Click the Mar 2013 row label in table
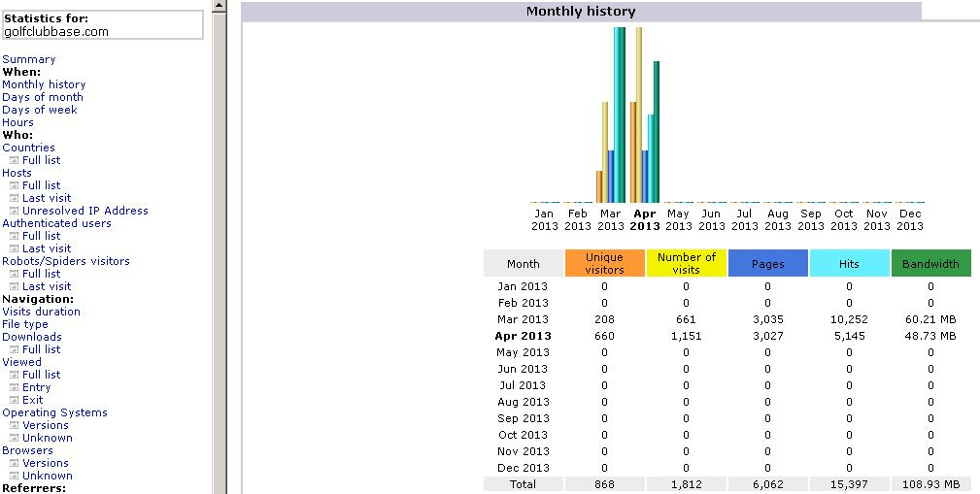The height and width of the screenshot is (494, 980). click(x=523, y=319)
